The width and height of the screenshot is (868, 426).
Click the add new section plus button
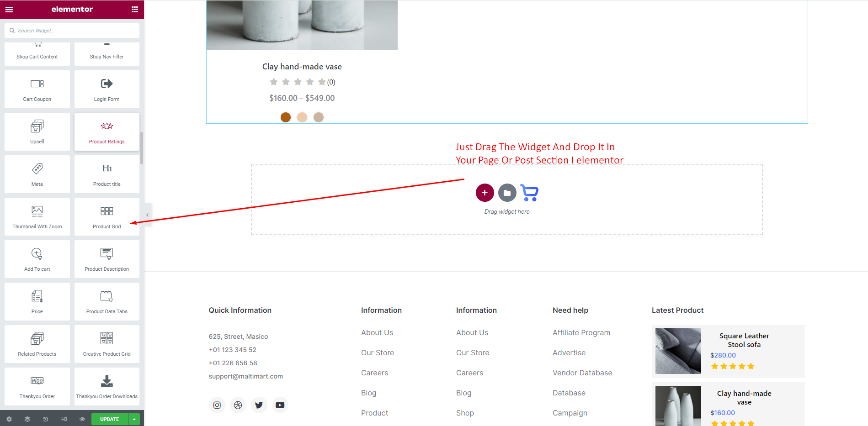(x=485, y=193)
